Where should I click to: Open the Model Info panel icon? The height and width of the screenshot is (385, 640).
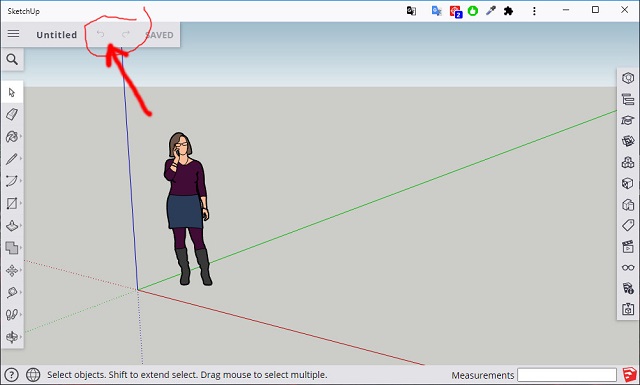tap(628, 288)
